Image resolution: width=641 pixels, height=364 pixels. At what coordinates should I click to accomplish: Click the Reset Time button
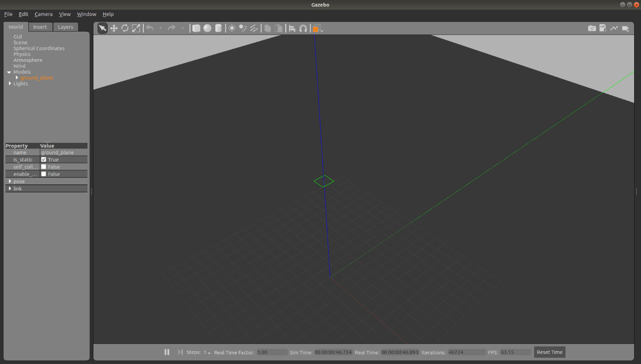click(x=549, y=352)
